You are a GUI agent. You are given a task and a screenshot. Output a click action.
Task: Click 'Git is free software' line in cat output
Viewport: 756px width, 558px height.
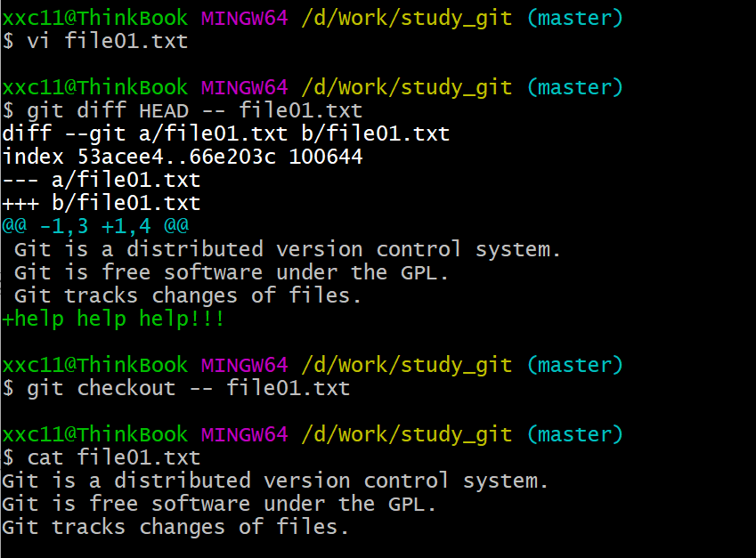[x=218, y=504]
